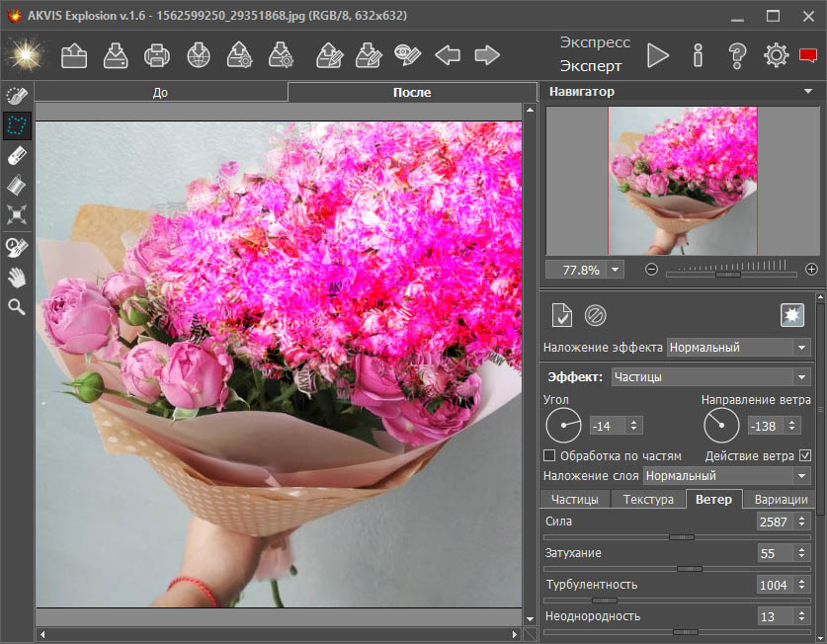Click the Print image icon

click(x=157, y=55)
